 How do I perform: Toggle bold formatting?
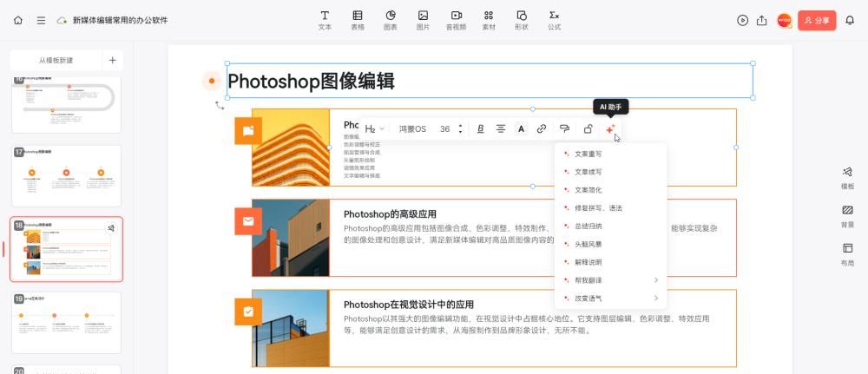(481, 129)
